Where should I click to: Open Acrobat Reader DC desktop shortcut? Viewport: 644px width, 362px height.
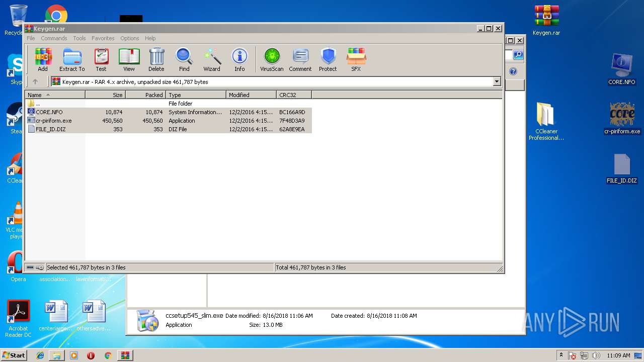[x=18, y=319]
